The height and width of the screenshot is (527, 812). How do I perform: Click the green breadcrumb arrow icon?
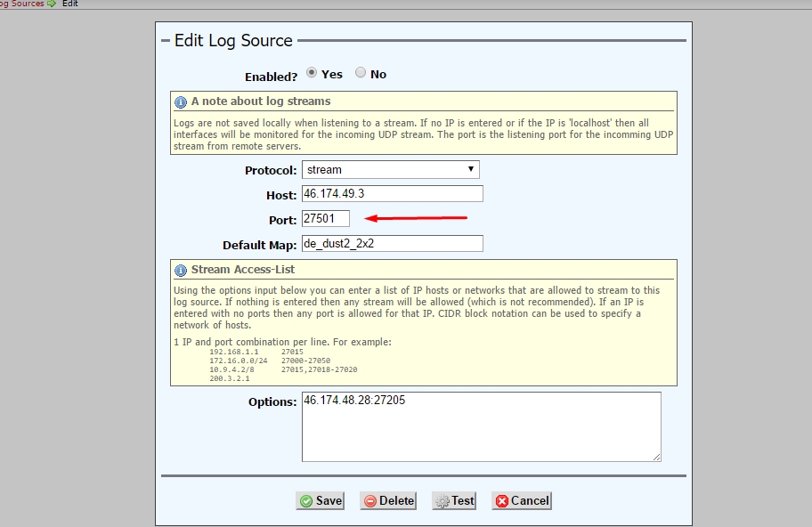point(53,4)
